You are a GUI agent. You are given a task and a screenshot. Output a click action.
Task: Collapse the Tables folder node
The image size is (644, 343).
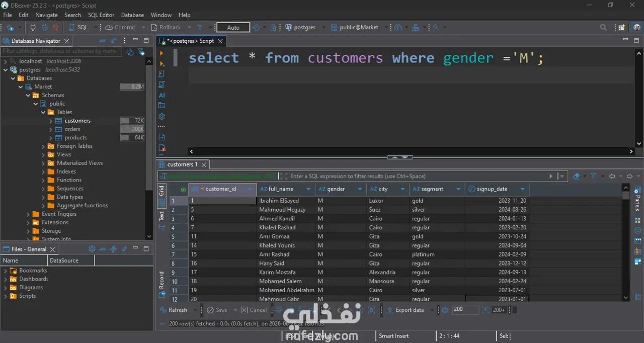(43, 112)
